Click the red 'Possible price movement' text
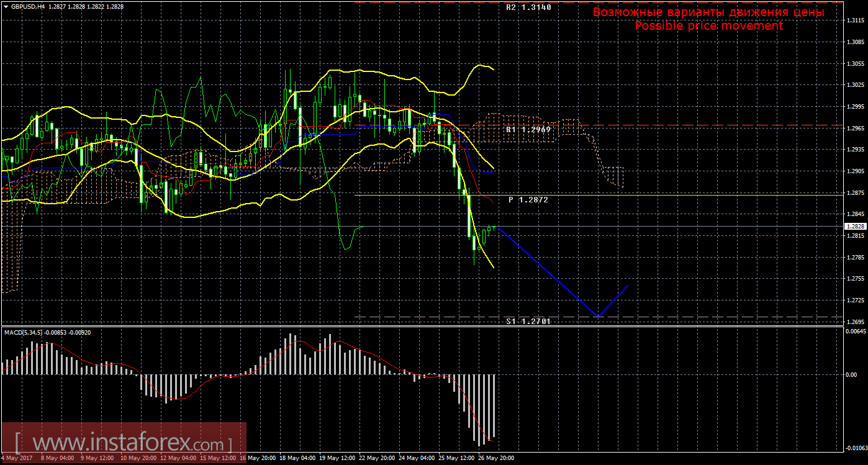This screenshot has width=868, height=465. pyautogui.click(x=708, y=26)
